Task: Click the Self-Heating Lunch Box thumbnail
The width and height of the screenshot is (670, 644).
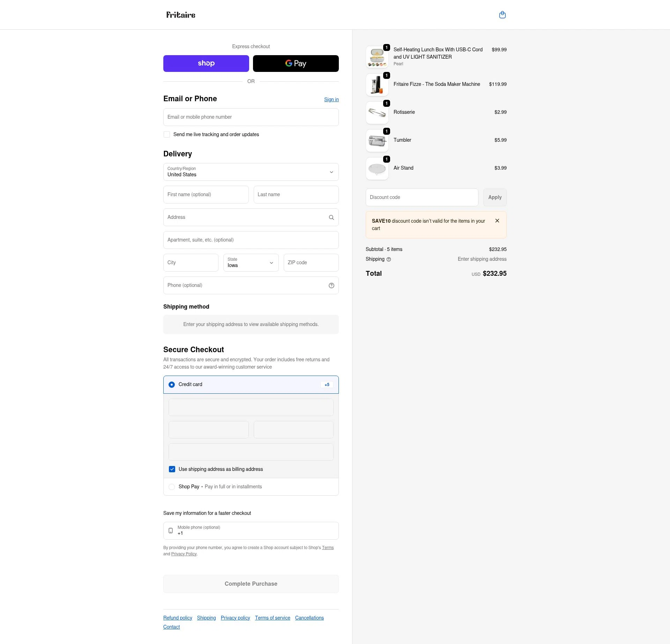Action: (377, 57)
